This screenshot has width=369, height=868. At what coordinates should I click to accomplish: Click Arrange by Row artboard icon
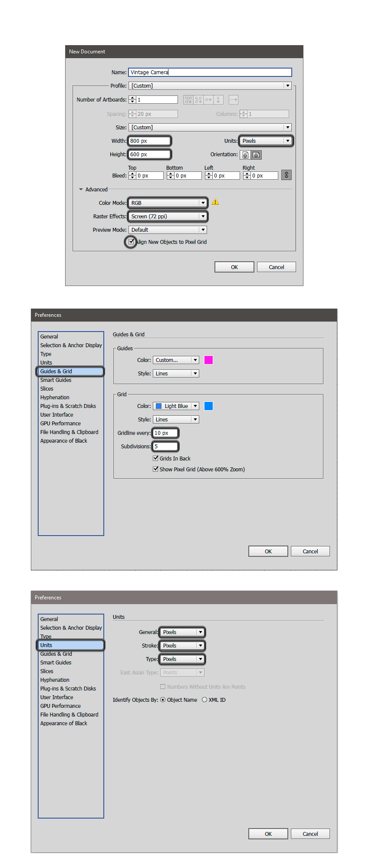coord(208,100)
